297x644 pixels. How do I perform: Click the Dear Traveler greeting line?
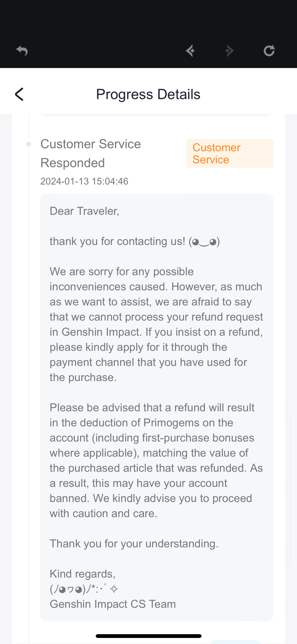(84, 211)
